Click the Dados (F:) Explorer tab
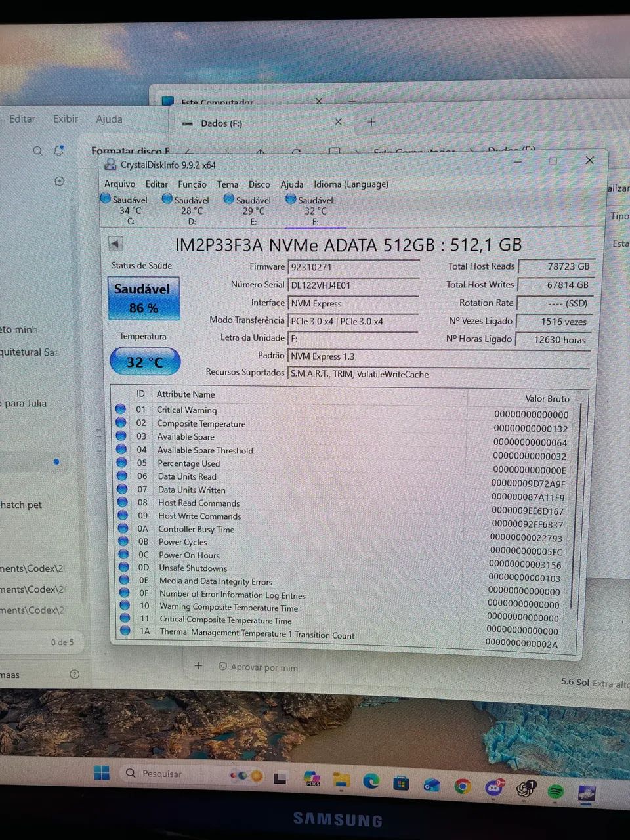 pos(221,123)
